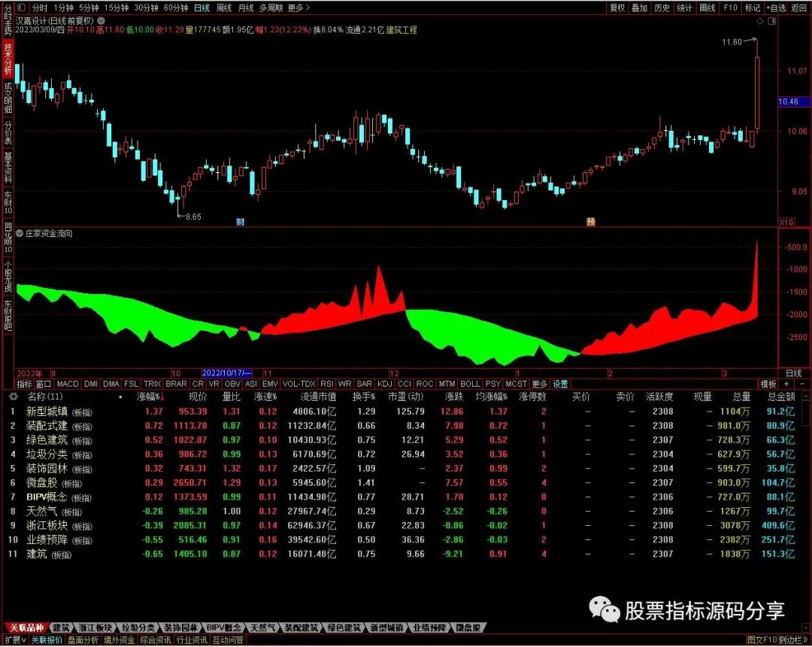This screenshot has height=647, width=812.
Task: Sort by 总金额 column header
Action: (x=781, y=396)
